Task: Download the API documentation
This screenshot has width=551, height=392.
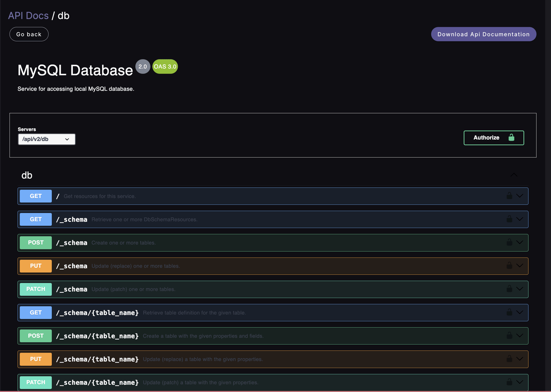Action: 483,34
